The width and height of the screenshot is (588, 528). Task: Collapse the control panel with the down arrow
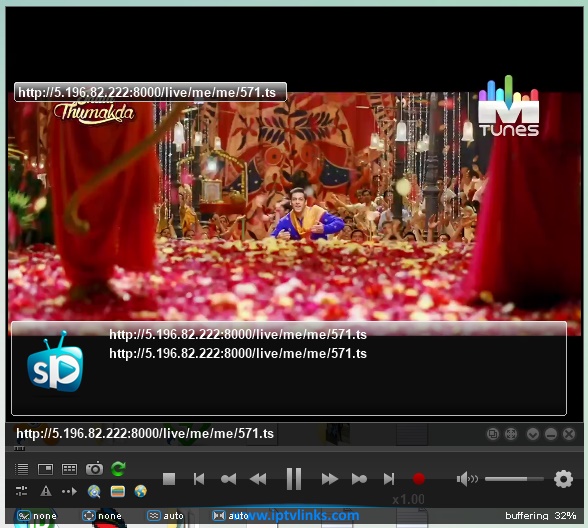pos(532,434)
